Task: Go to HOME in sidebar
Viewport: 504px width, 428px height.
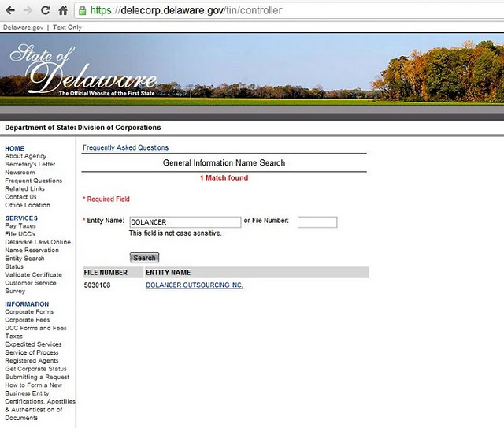Action: (x=15, y=148)
